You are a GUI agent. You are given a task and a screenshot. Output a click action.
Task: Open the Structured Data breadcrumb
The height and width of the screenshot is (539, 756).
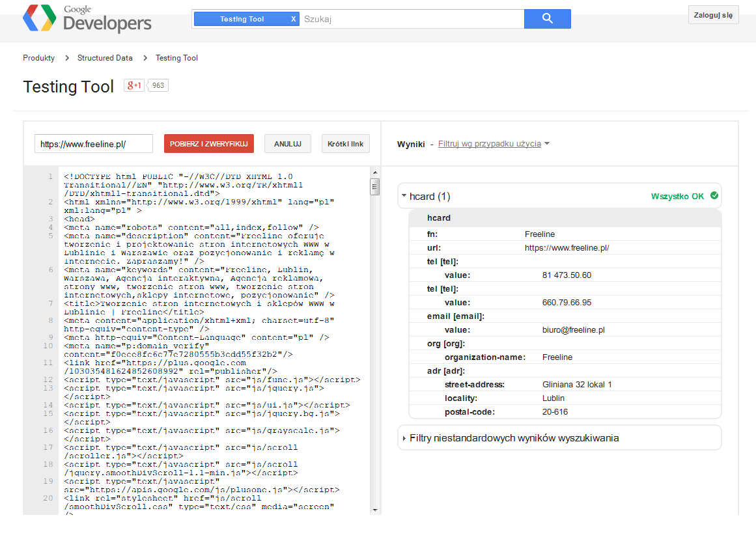(105, 58)
